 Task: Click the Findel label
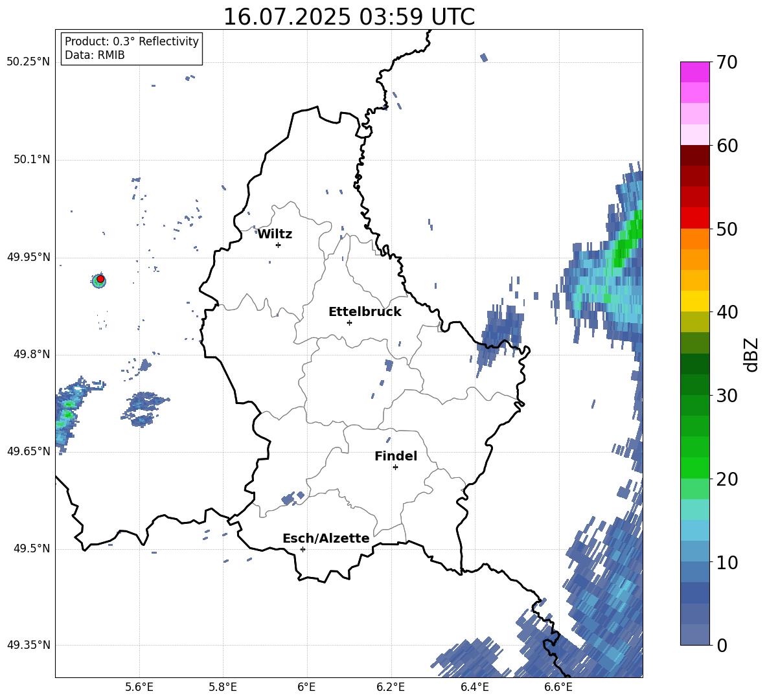click(x=396, y=456)
